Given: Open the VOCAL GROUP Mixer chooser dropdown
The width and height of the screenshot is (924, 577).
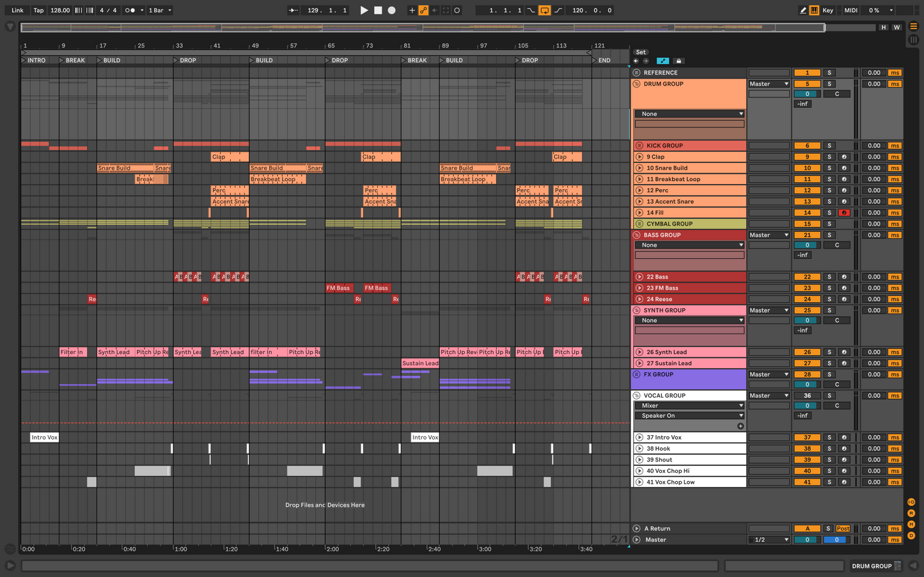Looking at the screenshot, I should [689, 406].
